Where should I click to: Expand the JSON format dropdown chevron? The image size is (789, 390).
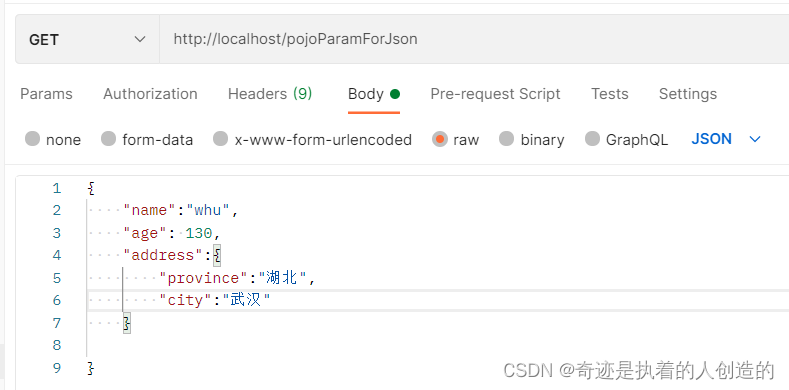pyautogui.click(x=755, y=139)
